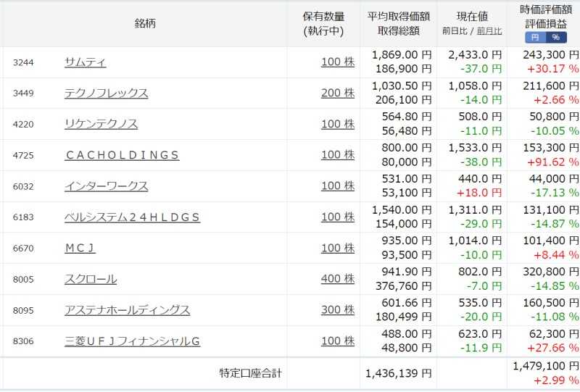The image size is (580, 392).
Task: Switch profit/loss display to 円
Action: click(535, 37)
